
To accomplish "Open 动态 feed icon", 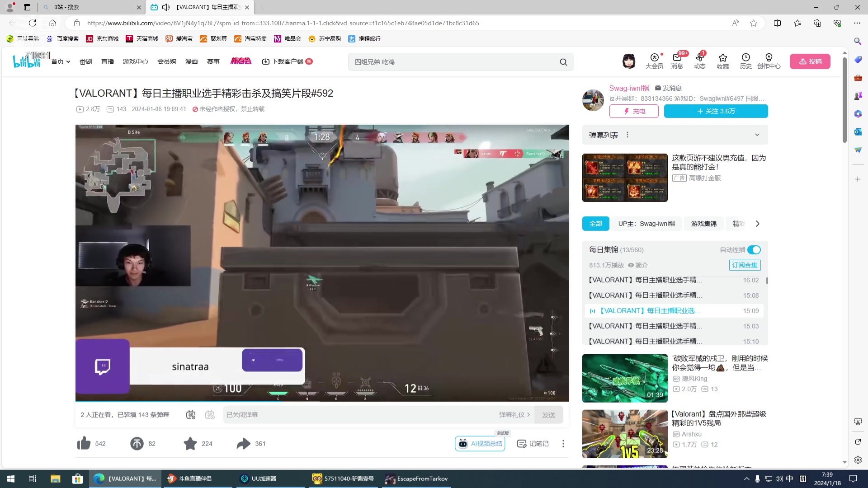I will 700,61.
